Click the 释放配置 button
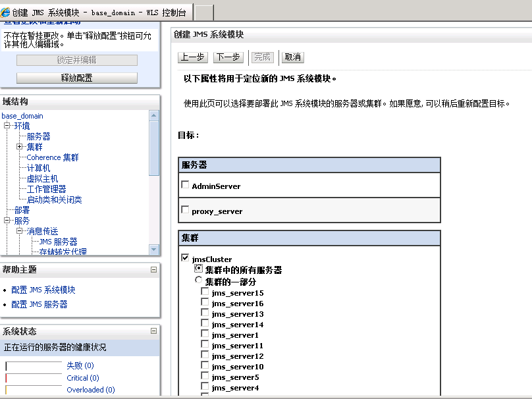 (x=77, y=78)
